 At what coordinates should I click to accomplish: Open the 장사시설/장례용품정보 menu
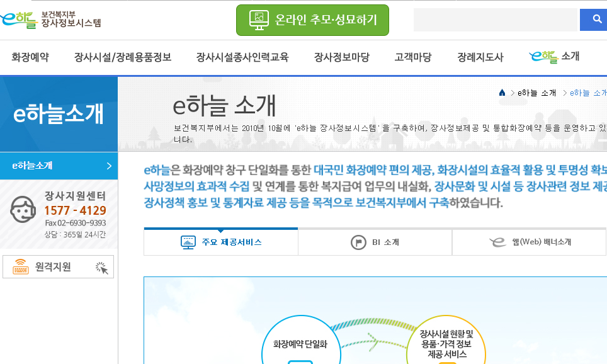point(123,57)
